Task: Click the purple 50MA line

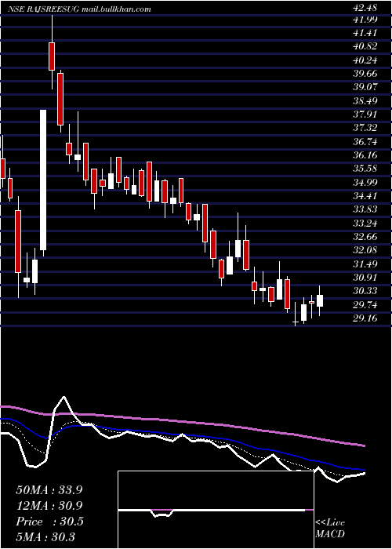Action: point(182,420)
